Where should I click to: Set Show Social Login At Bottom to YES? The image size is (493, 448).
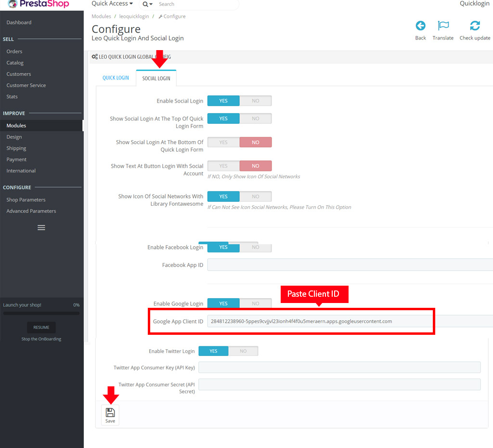(223, 142)
